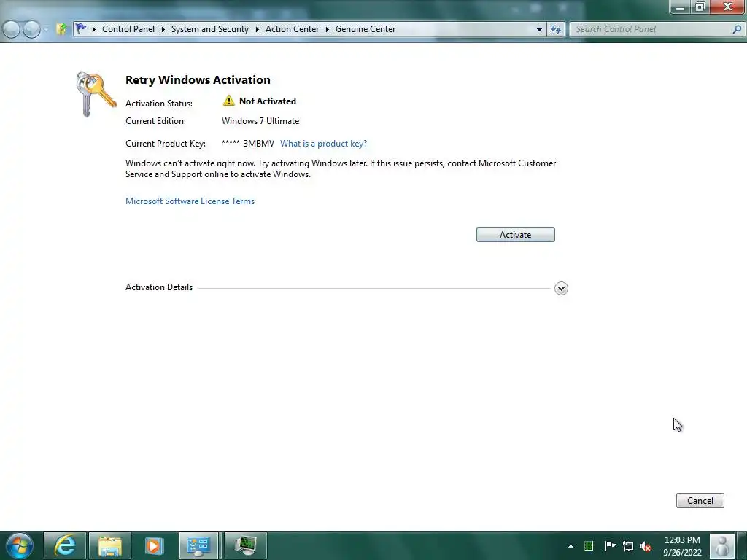747x560 pixels.
Task: Click the yellow warning icon next to Not Activated
Action: point(228,101)
